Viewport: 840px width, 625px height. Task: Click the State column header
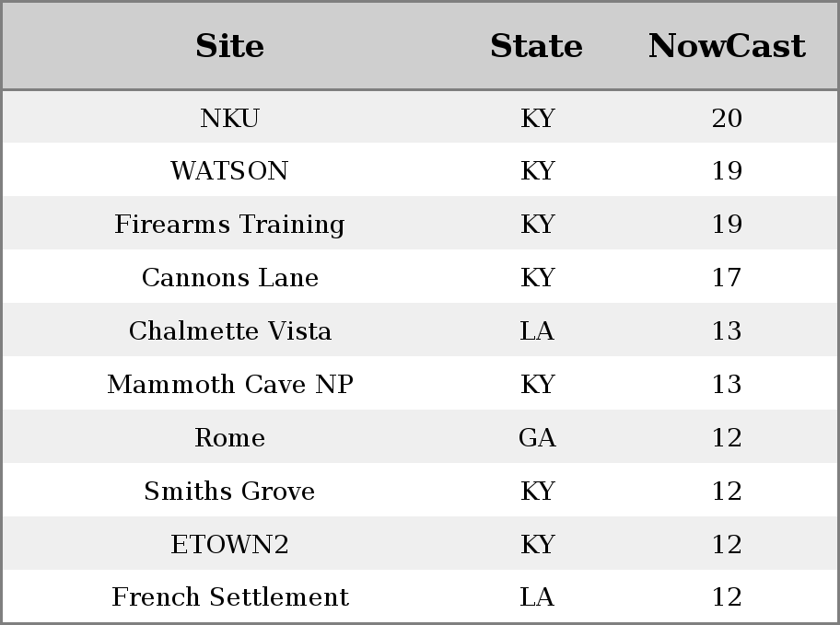[536, 45]
